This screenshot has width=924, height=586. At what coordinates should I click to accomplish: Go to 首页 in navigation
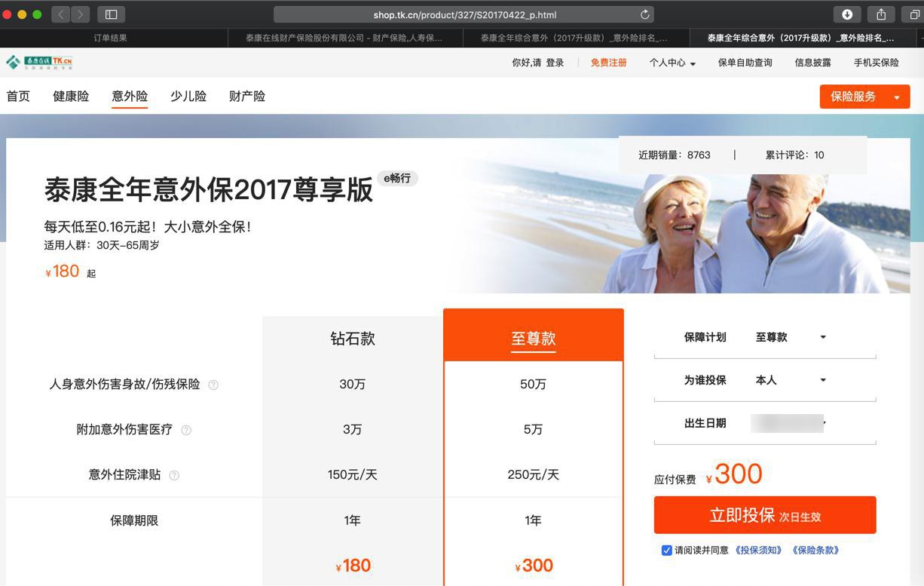(18, 97)
